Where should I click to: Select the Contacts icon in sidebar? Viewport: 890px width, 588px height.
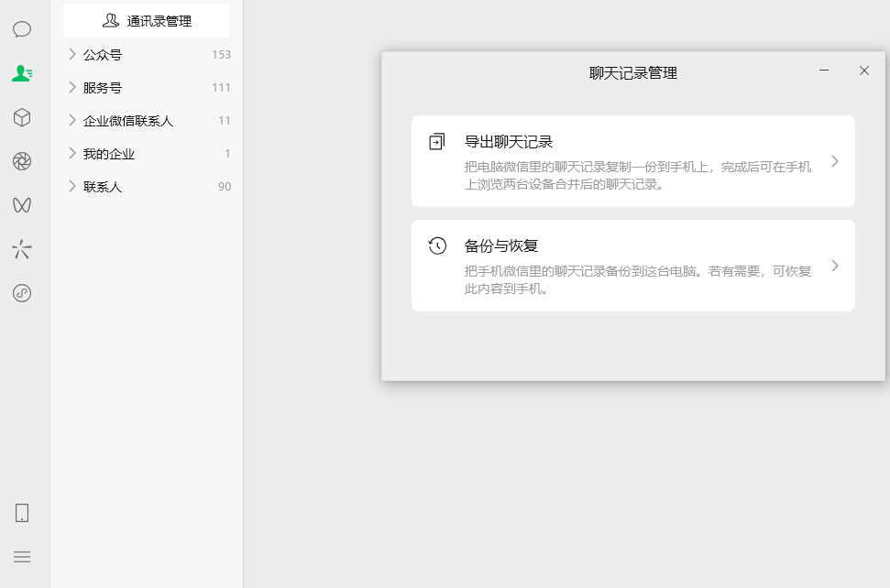pyautogui.click(x=22, y=73)
